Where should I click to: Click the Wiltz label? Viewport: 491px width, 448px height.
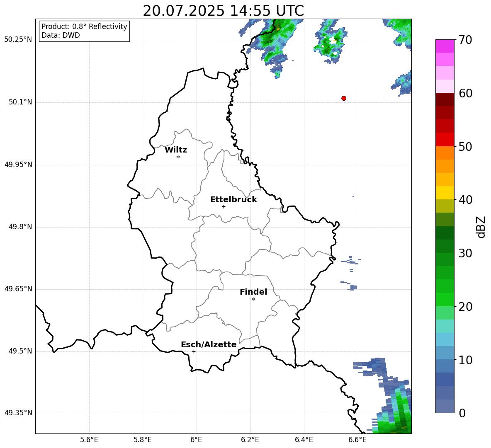coord(176,150)
